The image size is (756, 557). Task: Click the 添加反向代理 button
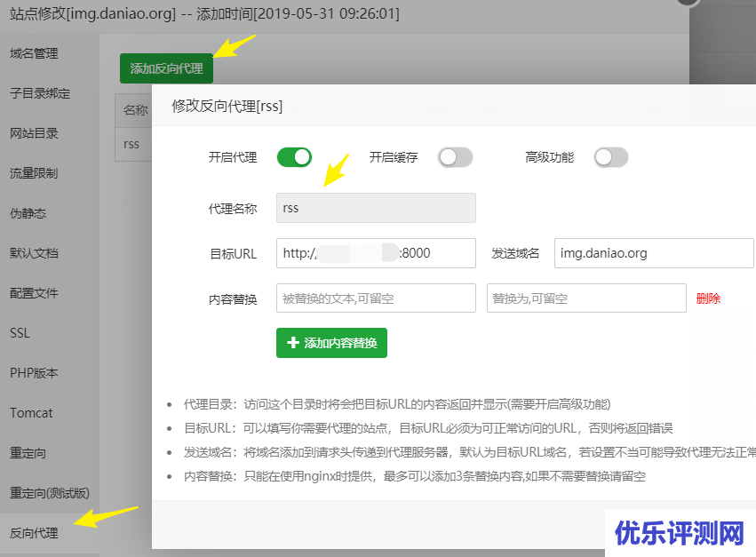(x=166, y=68)
